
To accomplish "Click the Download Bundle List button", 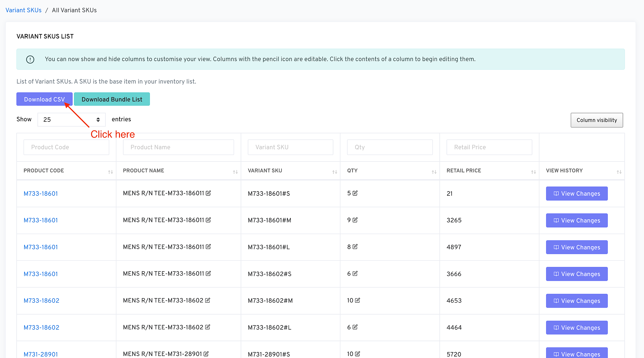I will click(x=112, y=99).
